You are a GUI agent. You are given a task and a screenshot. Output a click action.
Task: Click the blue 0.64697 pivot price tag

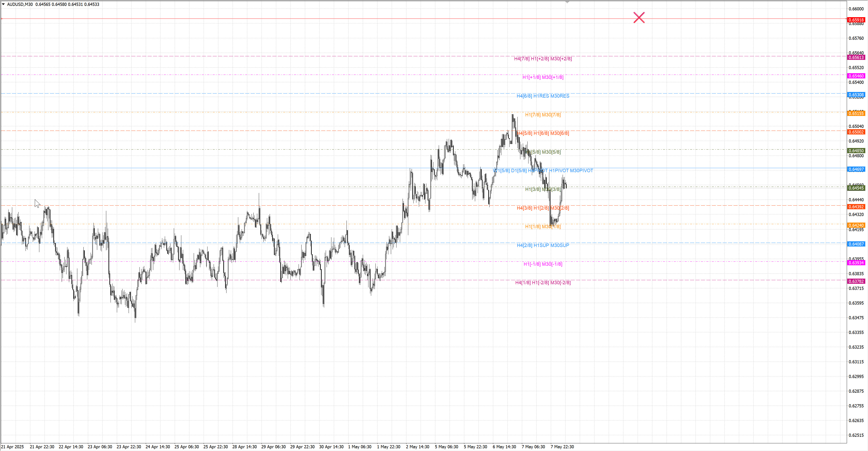pos(856,169)
